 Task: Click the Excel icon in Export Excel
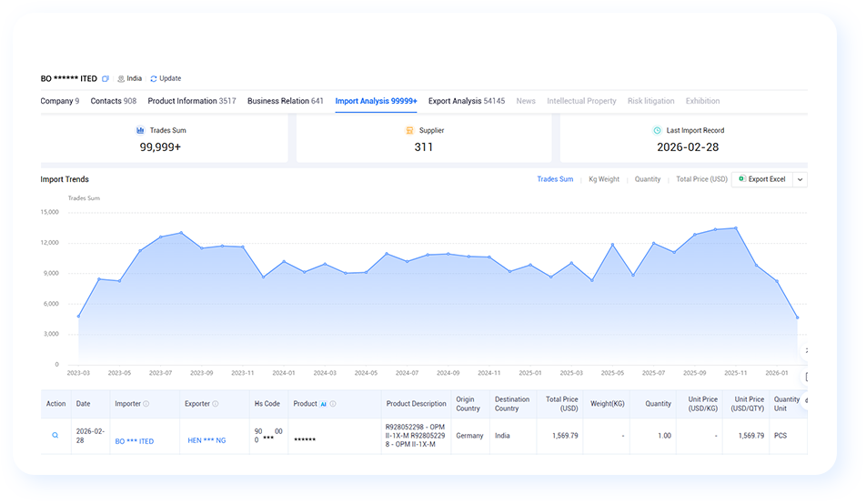coord(741,178)
